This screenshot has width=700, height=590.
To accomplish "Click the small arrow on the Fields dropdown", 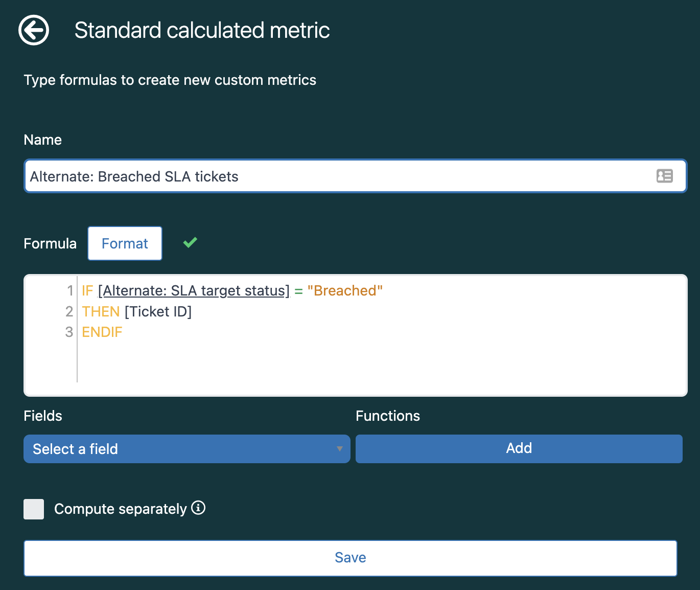I will [339, 449].
